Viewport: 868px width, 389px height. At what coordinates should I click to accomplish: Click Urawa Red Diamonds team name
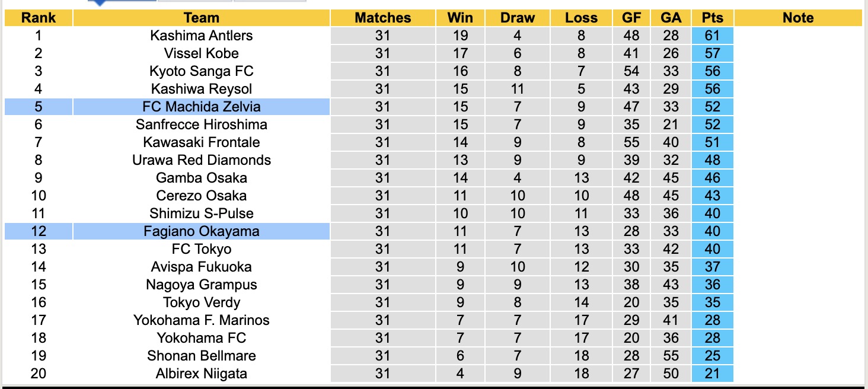tap(202, 160)
